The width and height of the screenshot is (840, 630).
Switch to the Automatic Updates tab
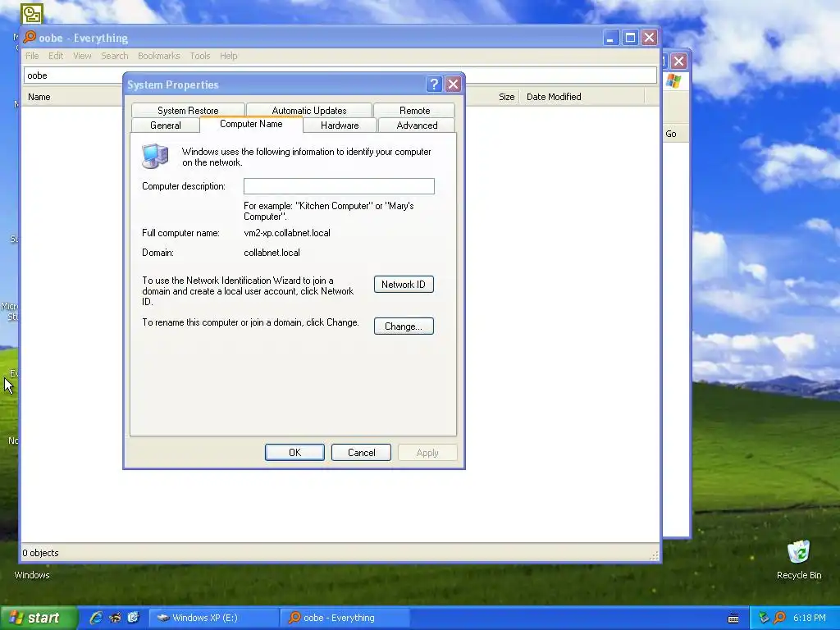(309, 111)
